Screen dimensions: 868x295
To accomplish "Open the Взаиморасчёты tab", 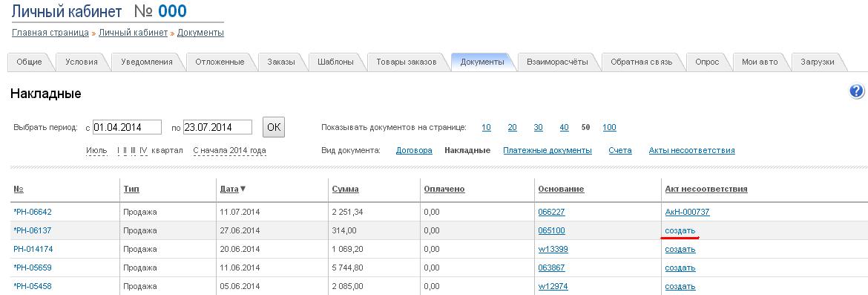I will pos(557,62).
